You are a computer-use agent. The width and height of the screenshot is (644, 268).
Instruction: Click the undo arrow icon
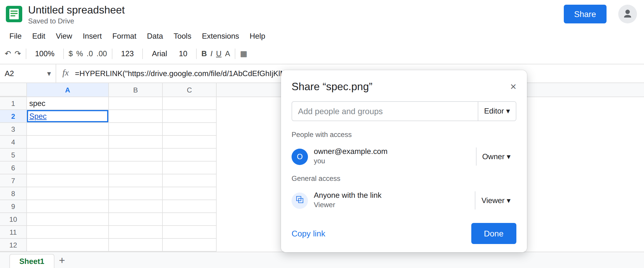(8, 54)
